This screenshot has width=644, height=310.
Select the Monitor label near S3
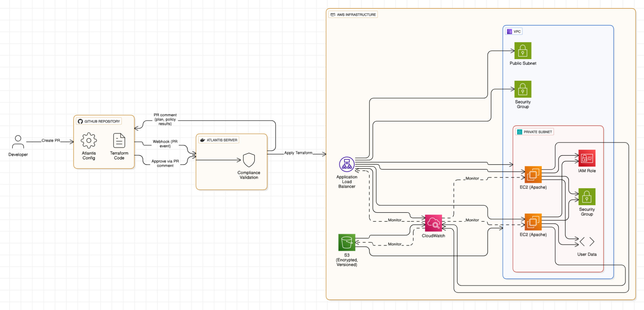click(395, 244)
